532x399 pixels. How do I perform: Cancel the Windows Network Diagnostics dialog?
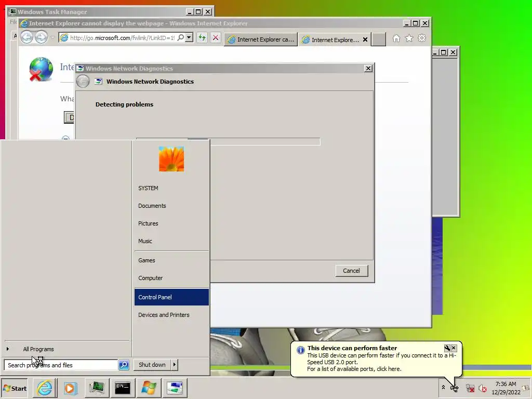click(x=352, y=271)
